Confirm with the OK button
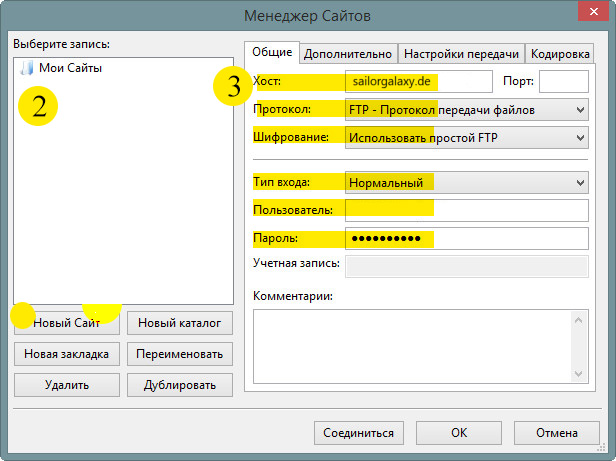Viewport: 616px width, 461px height. point(458,433)
